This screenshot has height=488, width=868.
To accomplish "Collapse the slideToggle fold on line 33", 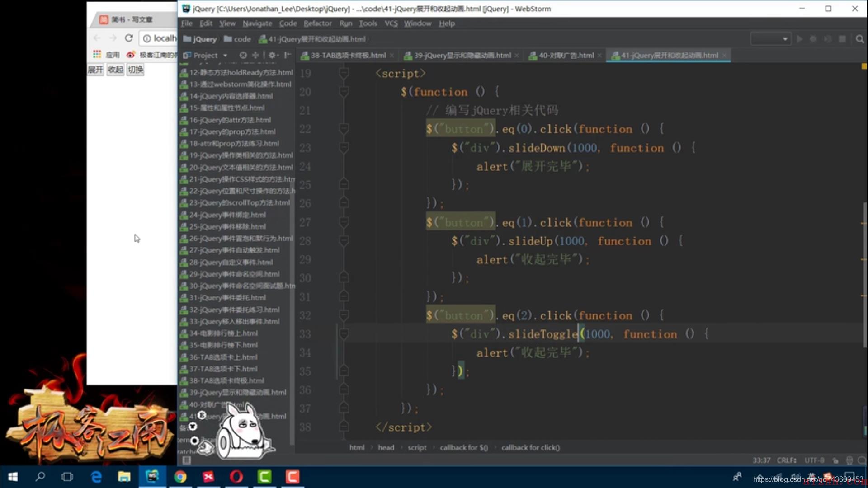I will click(344, 334).
